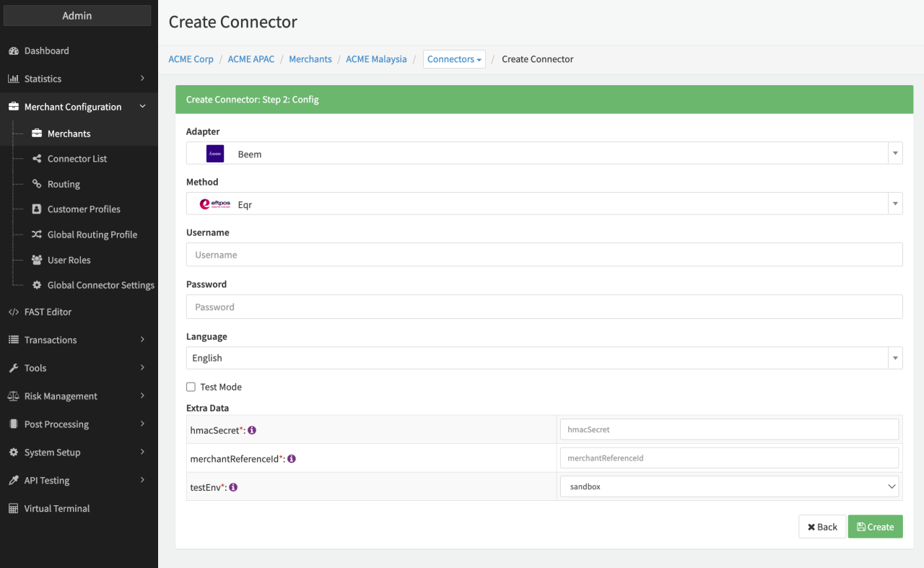Expand the Statistics sidebar menu

pos(77,79)
